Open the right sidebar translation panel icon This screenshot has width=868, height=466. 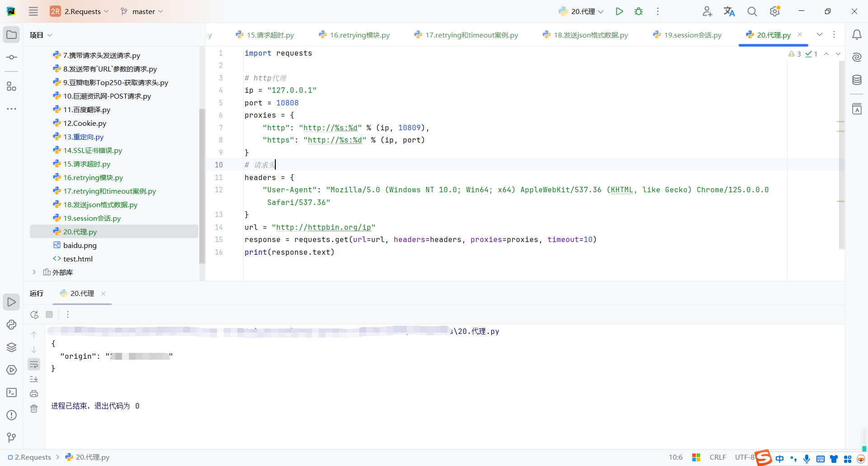click(x=857, y=109)
